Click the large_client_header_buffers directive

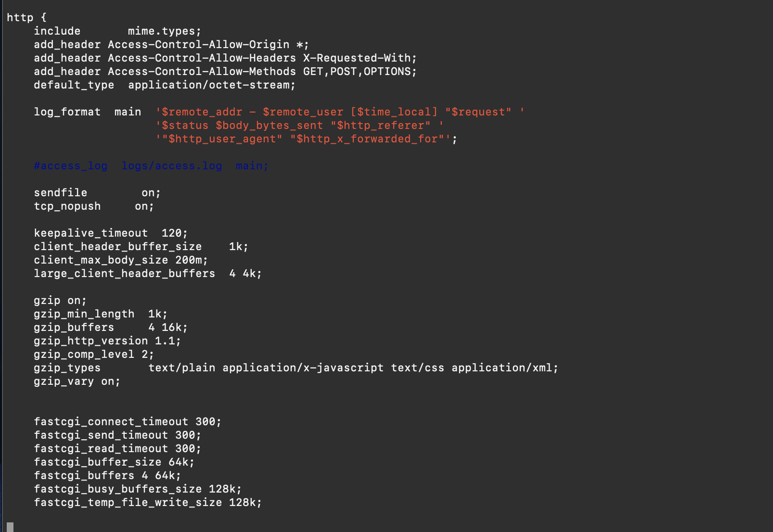(125, 274)
